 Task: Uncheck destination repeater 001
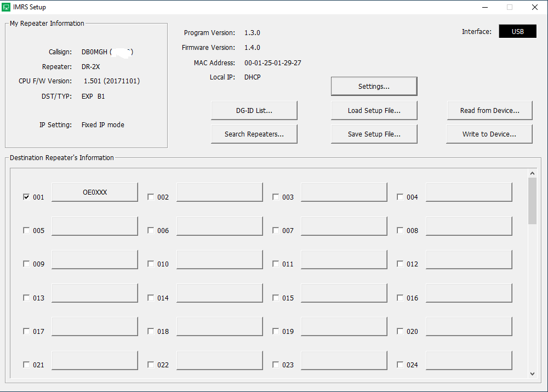pos(26,197)
